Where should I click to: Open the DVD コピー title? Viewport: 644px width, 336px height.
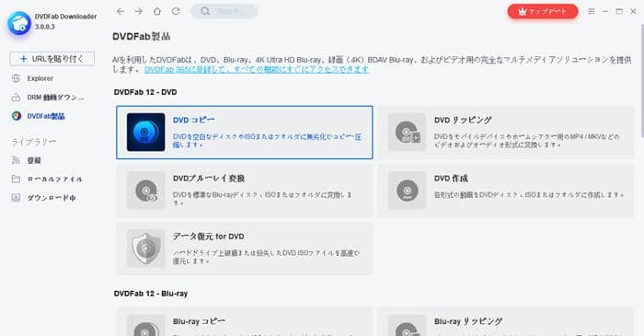tap(193, 120)
